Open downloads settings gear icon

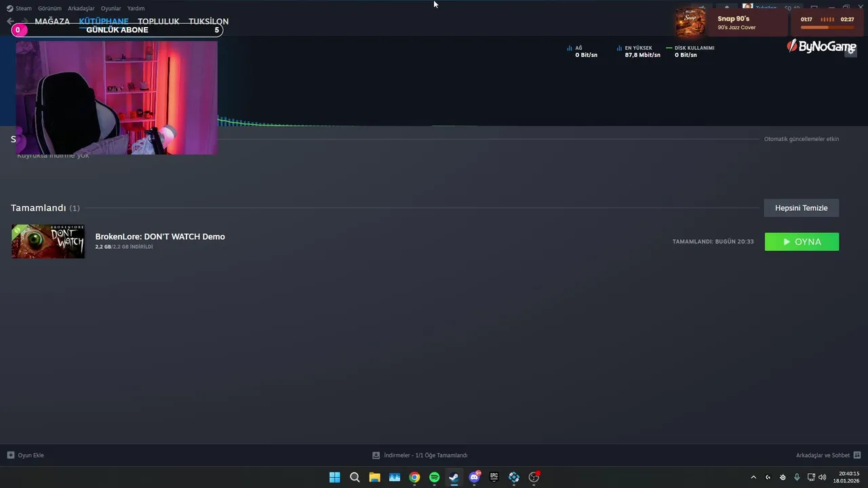coord(850,52)
